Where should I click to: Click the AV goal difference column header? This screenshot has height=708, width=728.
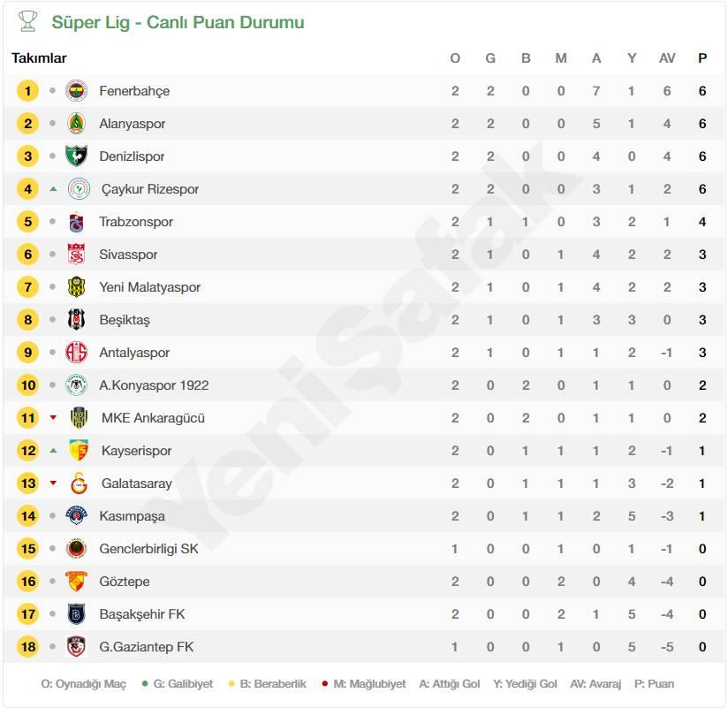[x=667, y=58]
